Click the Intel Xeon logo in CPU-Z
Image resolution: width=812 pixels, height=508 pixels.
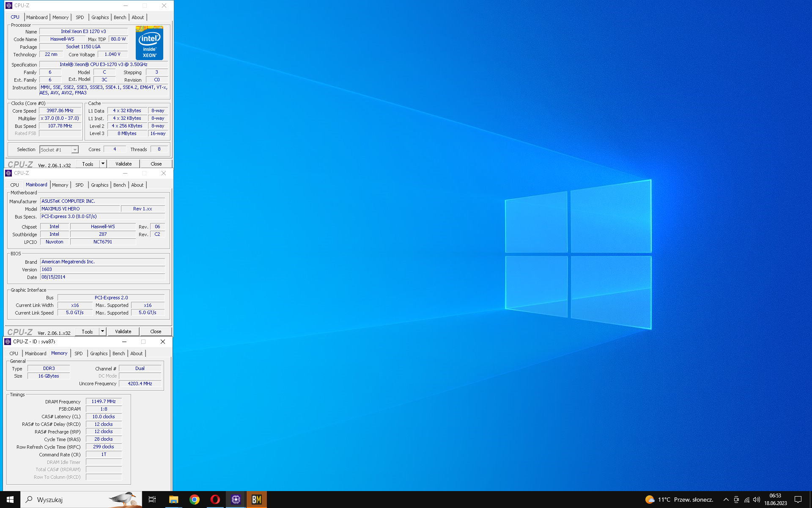coord(149,43)
